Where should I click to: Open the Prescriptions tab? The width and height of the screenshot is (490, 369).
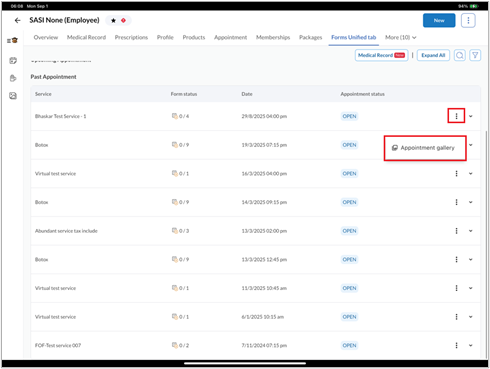131,37
